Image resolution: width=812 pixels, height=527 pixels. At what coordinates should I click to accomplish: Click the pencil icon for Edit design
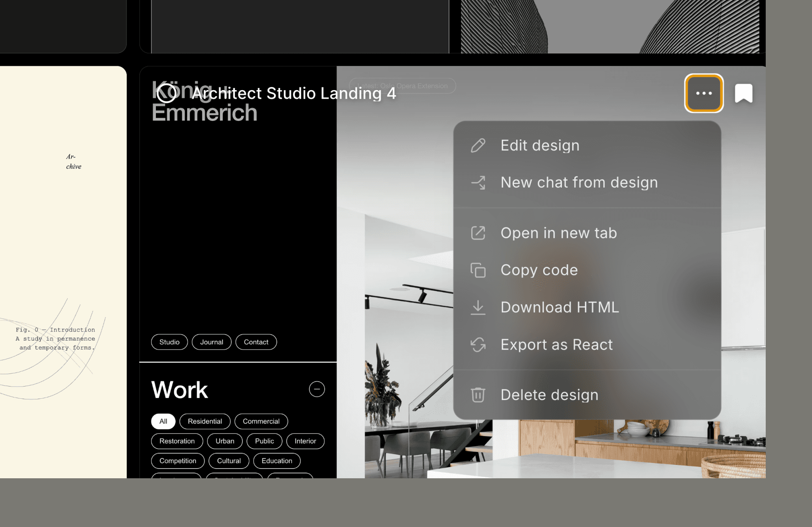478,145
